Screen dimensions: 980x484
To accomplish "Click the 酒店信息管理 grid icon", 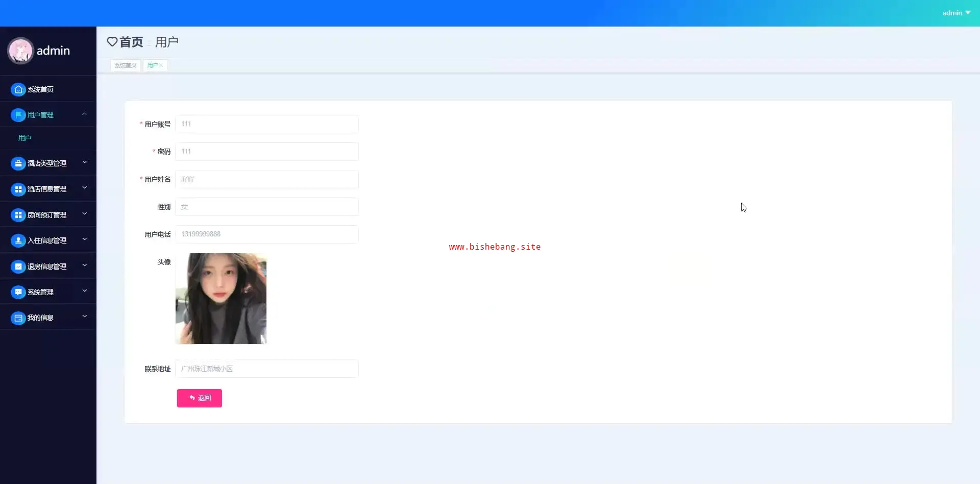I will click(x=18, y=189).
